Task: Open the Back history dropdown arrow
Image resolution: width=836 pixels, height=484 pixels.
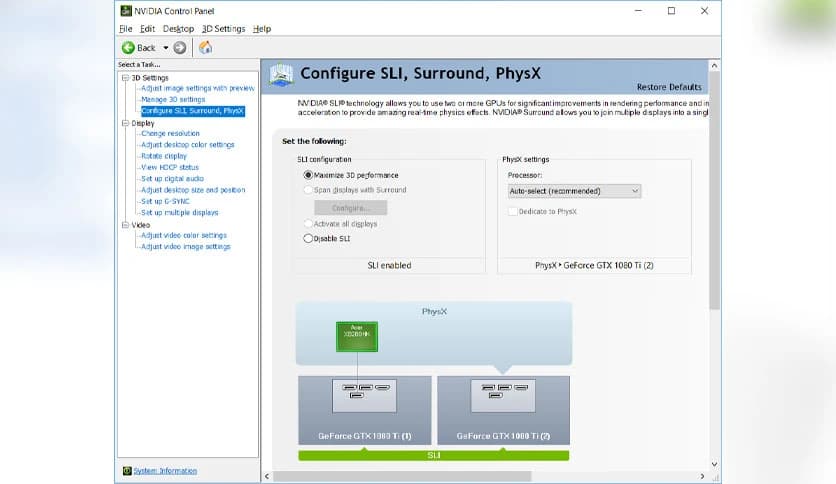Action: (x=166, y=47)
